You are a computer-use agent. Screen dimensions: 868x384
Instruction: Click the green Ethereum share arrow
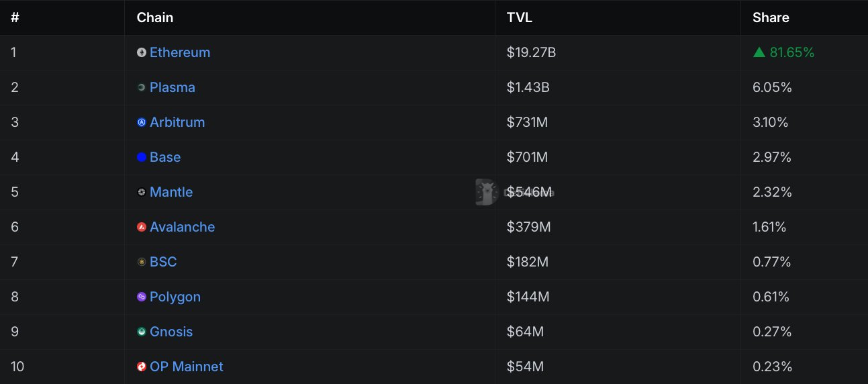(759, 52)
